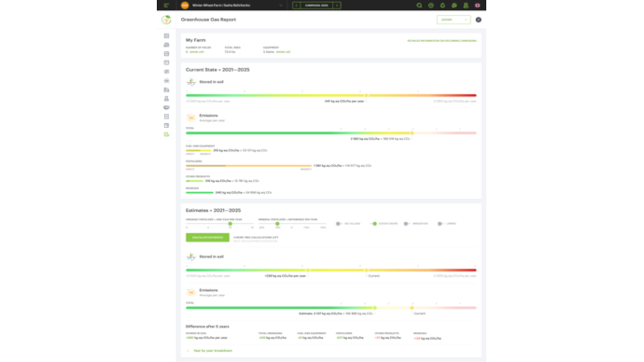Open the help question-mark icon
The image size is (644, 362).
431,6
